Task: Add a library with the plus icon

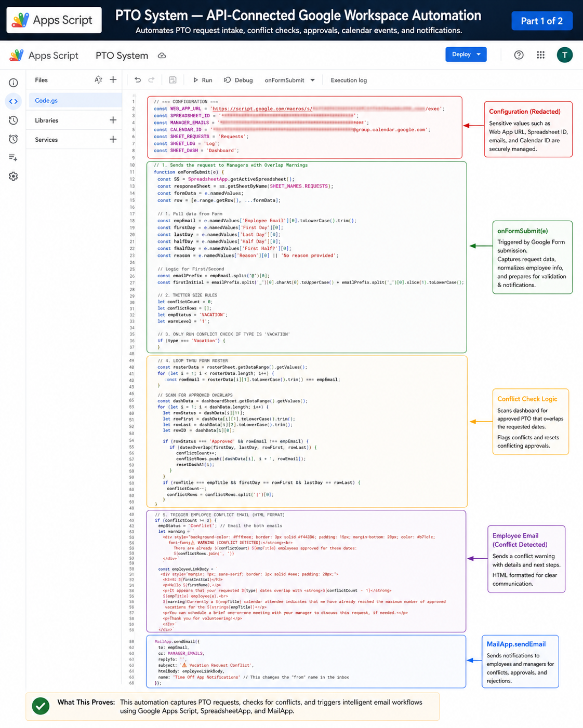Action: (x=113, y=120)
